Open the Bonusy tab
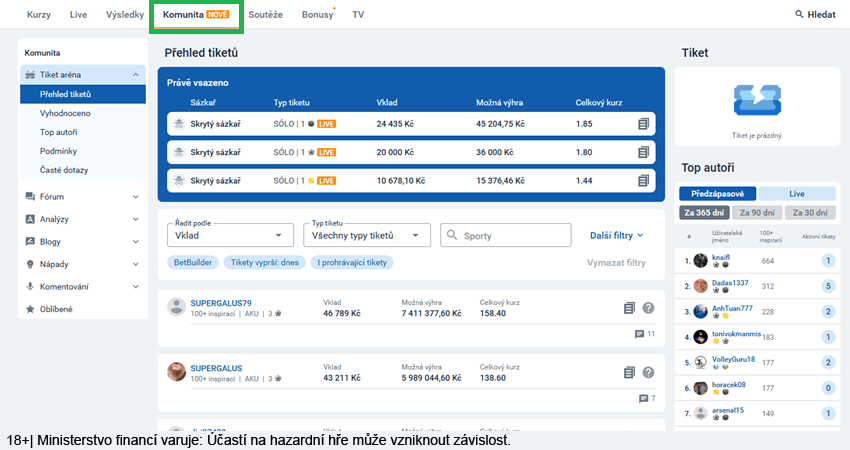Viewport: 850px width, 450px height. pos(318,15)
